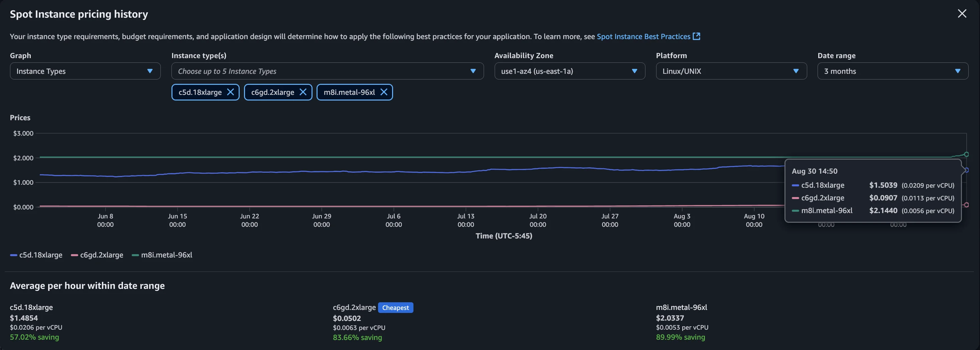
Task: Open the Graph dropdown showing Instance Types
Action: (85, 71)
